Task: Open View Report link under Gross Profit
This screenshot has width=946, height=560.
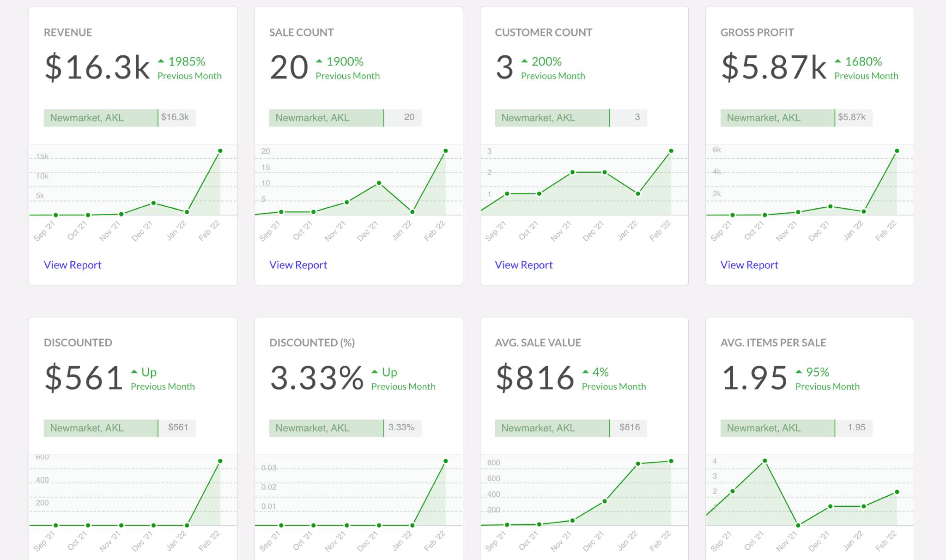Action: click(749, 265)
